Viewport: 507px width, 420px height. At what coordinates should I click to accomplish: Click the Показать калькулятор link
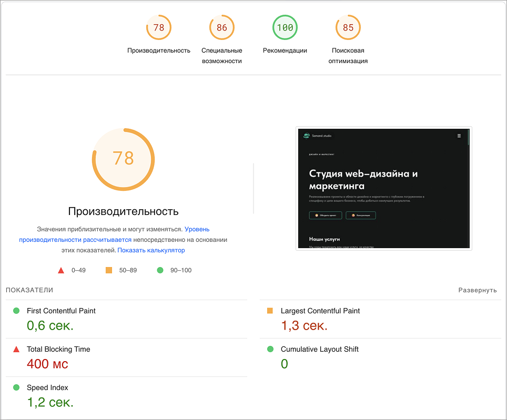click(151, 250)
